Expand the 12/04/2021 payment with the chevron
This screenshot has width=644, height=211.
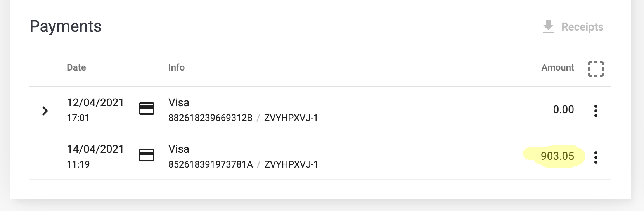(45, 111)
